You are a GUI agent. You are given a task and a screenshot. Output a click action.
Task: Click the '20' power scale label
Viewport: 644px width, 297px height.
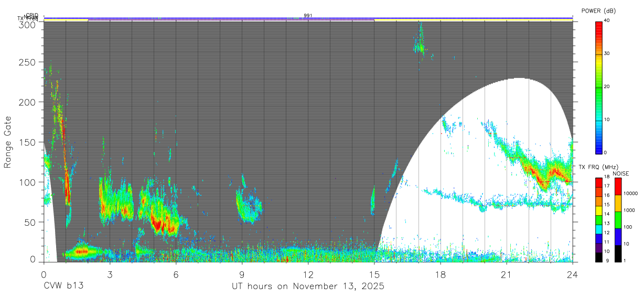[x=607, y=87]
